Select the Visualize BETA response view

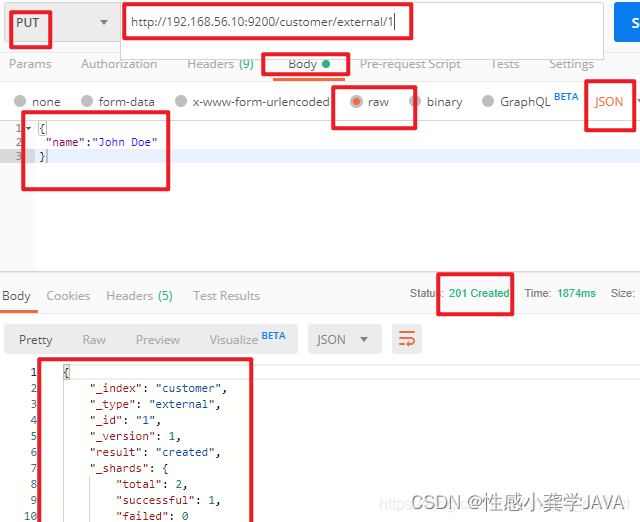click(247, 339)
